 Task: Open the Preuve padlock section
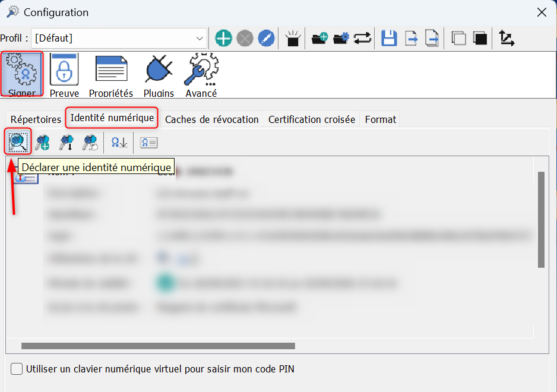coord(64,75)
